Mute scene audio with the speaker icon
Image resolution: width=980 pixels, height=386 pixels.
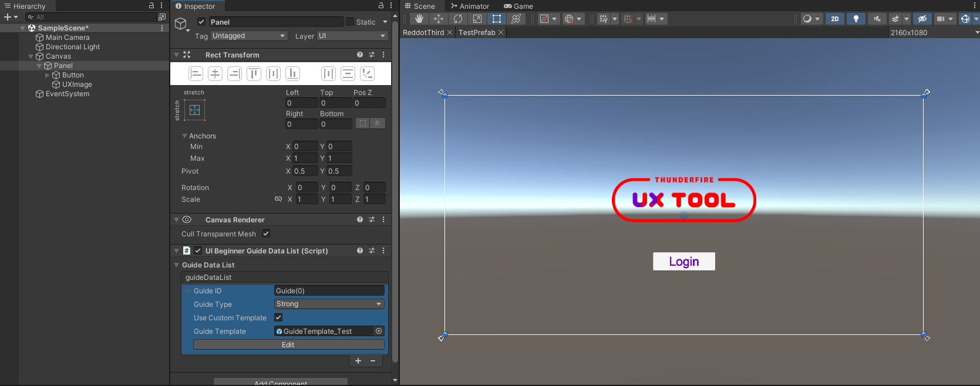pos(877,19)
